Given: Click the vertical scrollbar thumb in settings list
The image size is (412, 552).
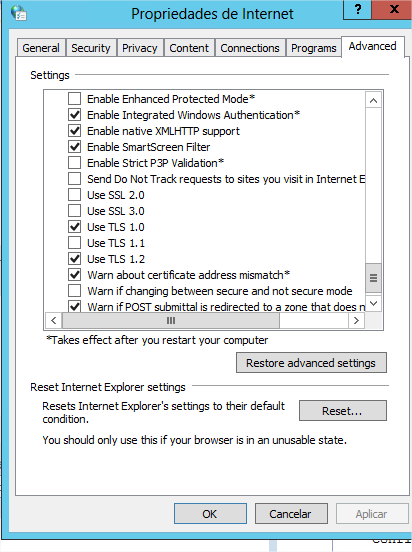Looking at the screenshot, I should (x=373, y=278).
